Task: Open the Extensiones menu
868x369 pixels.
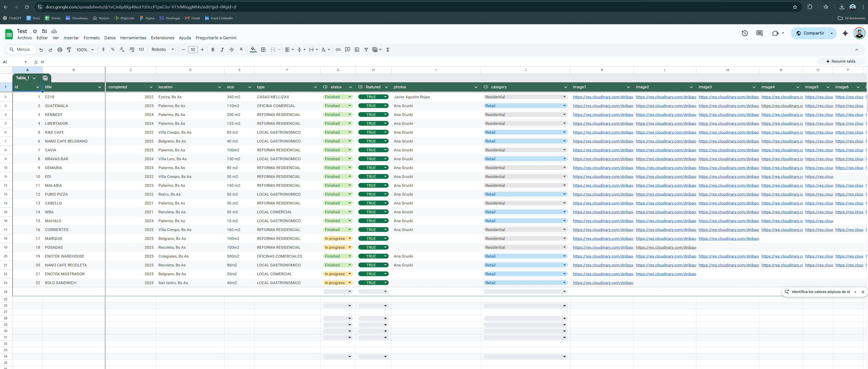Action: 162,38
